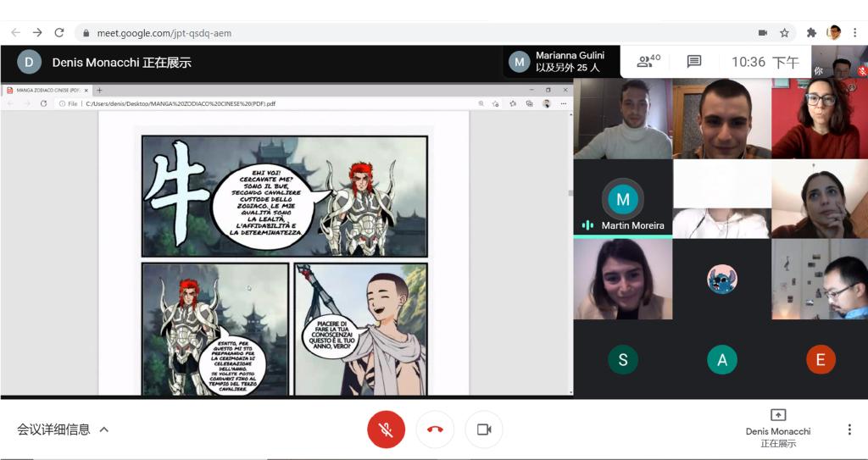Reload the shared PDF page

44,103
